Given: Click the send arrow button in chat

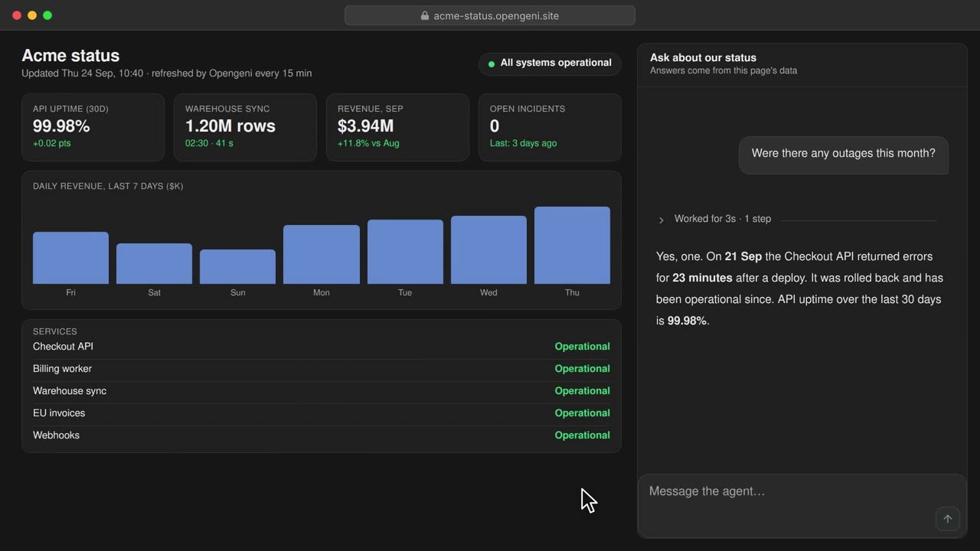Looking at the screenshot, I should point(947,519).
